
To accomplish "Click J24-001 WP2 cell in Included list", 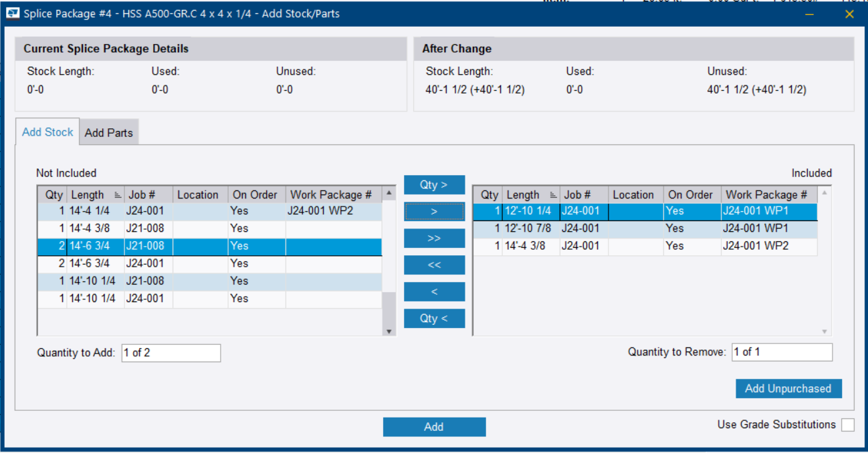I will point(769,246).
